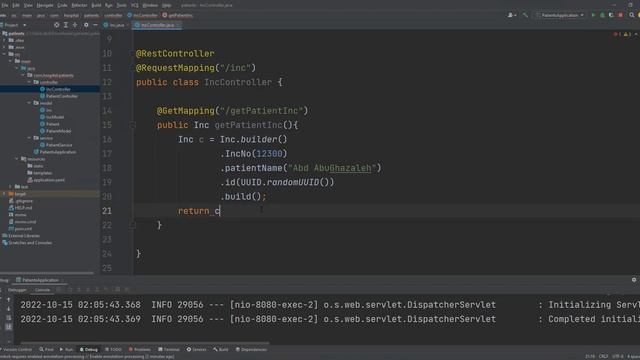
Task: Open Run tool window button
Action: point(67,349)
